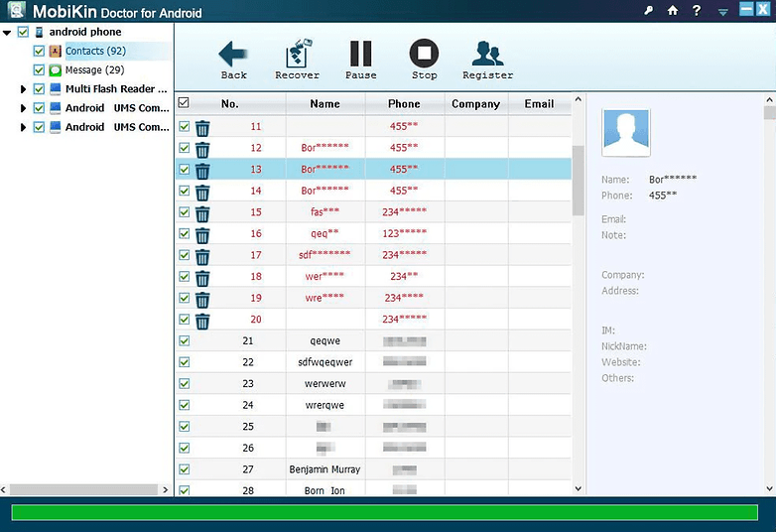Image resolution: width=776 pixels, height=532 pixels.
Task: Click the Phone column header
Action: [x=404, y=104]
